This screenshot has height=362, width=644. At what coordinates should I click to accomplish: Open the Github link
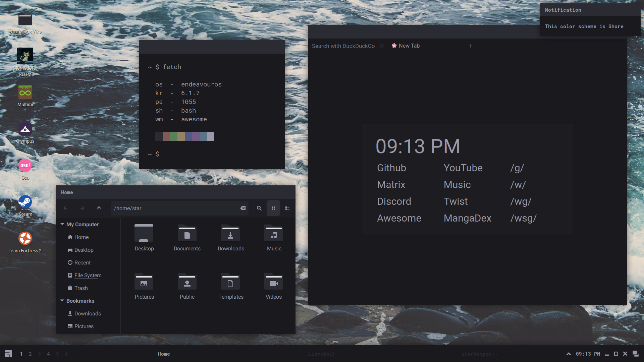point(391,168)
